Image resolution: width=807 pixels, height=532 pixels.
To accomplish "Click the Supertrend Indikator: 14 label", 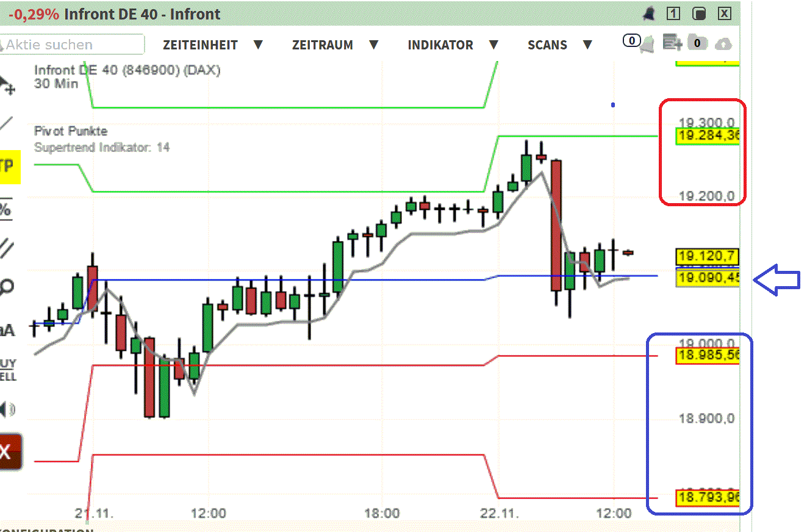I will (x=102, y=148).
